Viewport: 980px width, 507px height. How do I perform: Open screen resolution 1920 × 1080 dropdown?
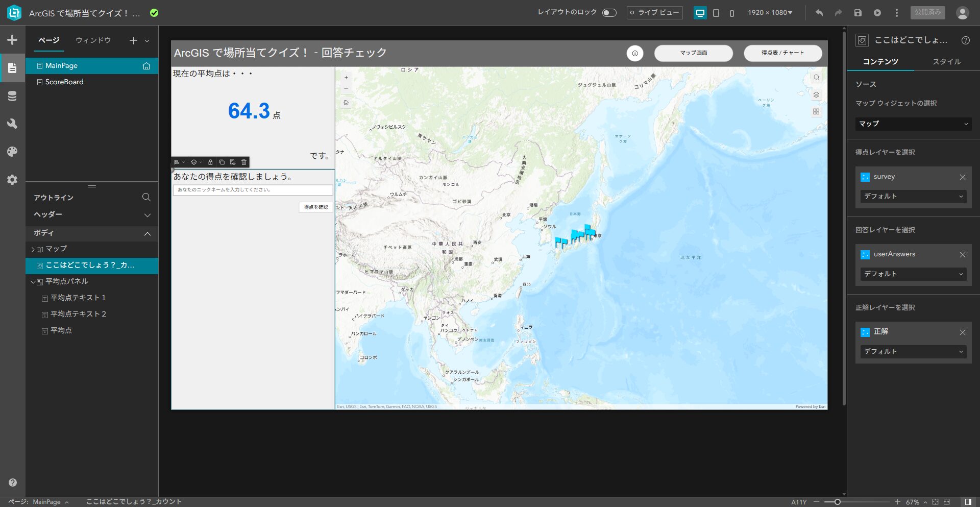[770, 13]
